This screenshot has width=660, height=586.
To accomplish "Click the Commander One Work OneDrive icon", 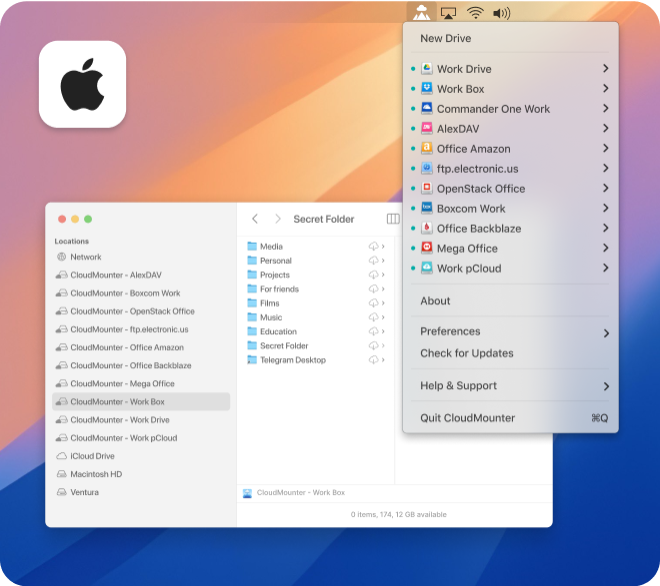I will click(426, 109).
